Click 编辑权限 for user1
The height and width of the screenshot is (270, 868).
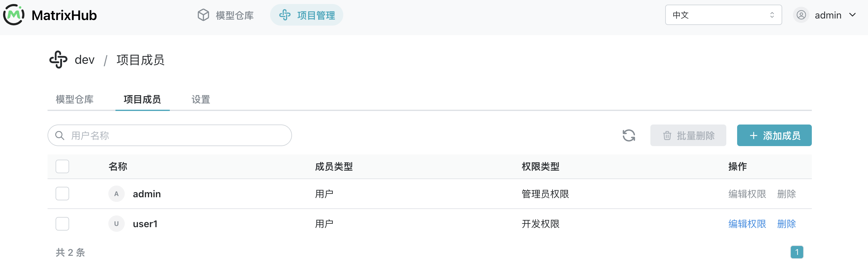(x=747, y=223)
